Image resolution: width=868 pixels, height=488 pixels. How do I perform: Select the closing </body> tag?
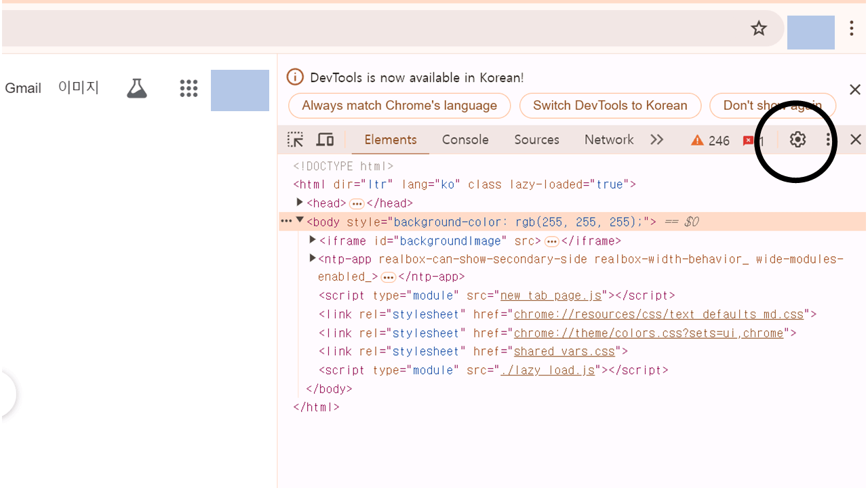click(329, 389)
